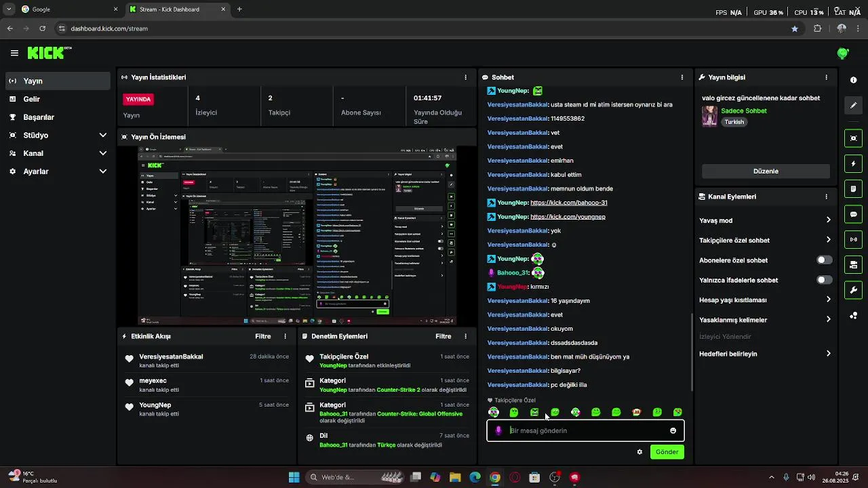Select Gelir in sidebar
Image resolution: width=868 pixels, height=488 pixels.
pyautogui.click(x=58, y=99)
